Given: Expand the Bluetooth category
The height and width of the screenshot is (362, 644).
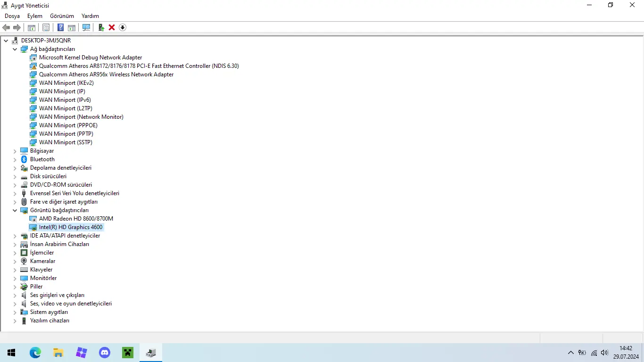Looking at the screenshot, I should pyautogui.click(x=15, y=159).
